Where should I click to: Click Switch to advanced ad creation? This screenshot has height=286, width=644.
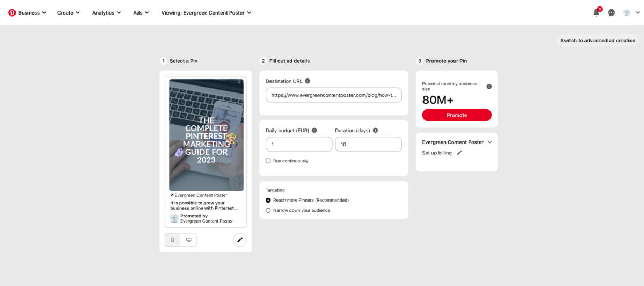point(598,40)
